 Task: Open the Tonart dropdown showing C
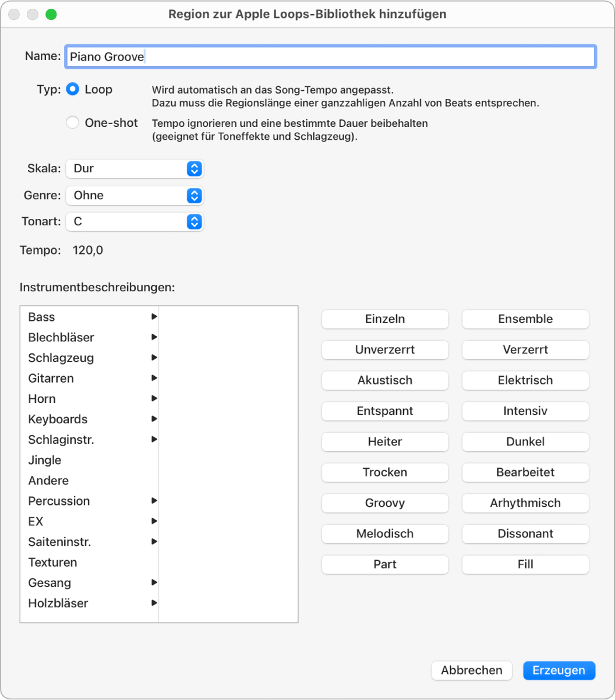pyautogui.click(x=135, y=222)
